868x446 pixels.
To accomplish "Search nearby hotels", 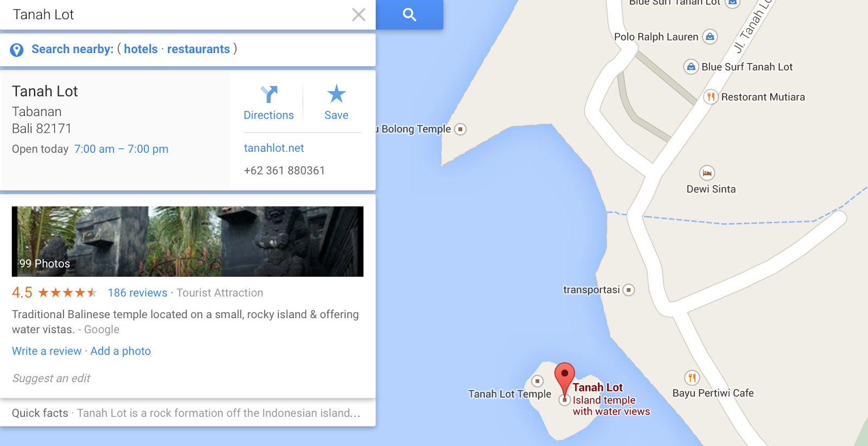I will point(141,49).
